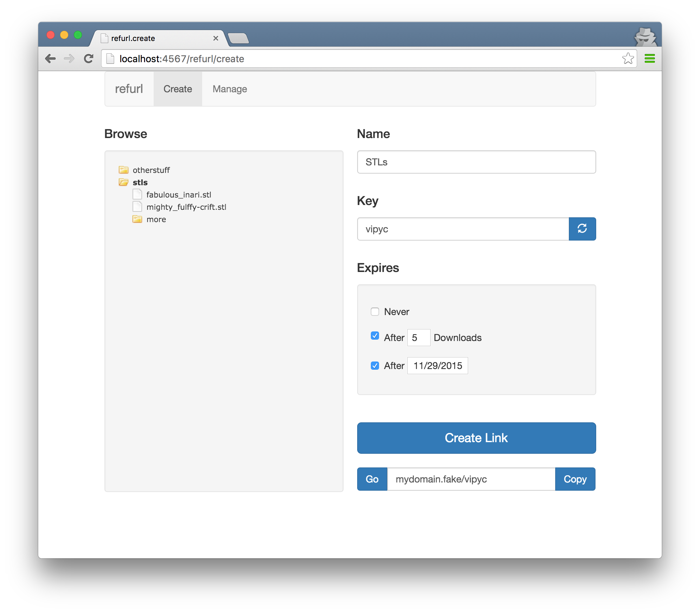Select mighty_fulffy-crift.stl in the tree
The width and height of the screenshot is (700, 613).
(x=186, y=207)
